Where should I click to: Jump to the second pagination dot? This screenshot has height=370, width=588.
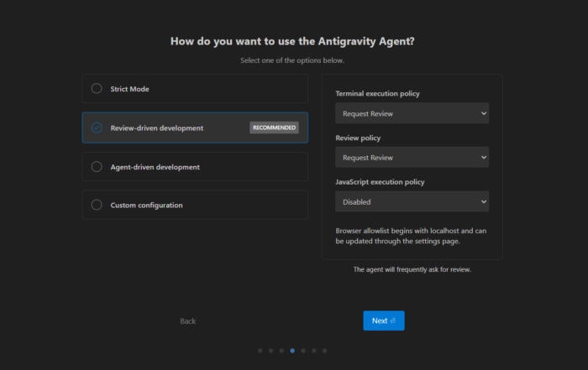coord(271,351)
